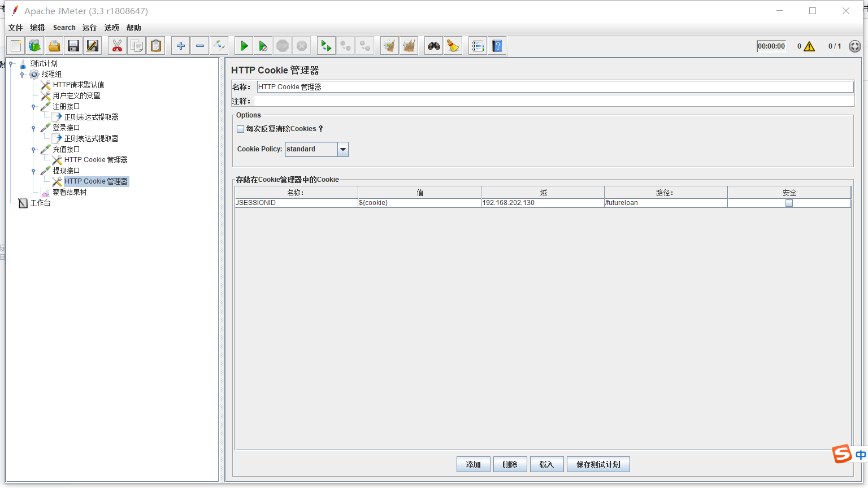Viewport: 868px width, 488px height.
Task: Click the New test plan icon
Action: (x=16, y=46)
